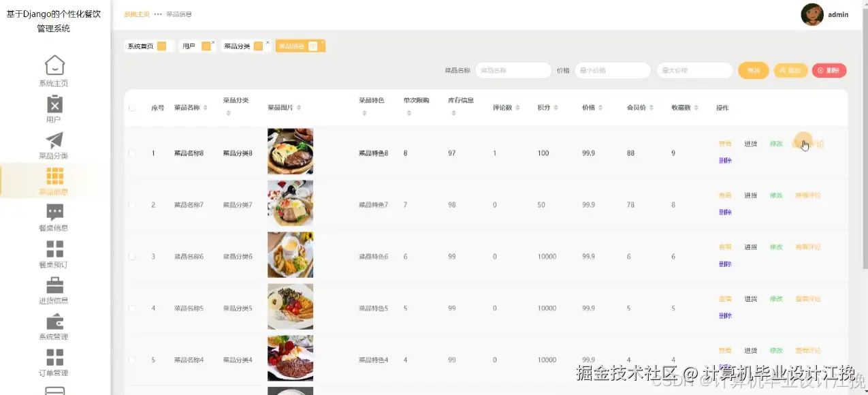
Task: Go to 系统主页 breadcrumb link
Action: 137,14
